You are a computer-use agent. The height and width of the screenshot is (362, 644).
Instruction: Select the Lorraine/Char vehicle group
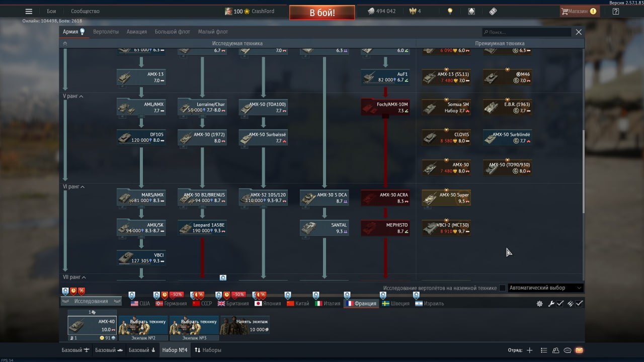[x=202, y=108]
